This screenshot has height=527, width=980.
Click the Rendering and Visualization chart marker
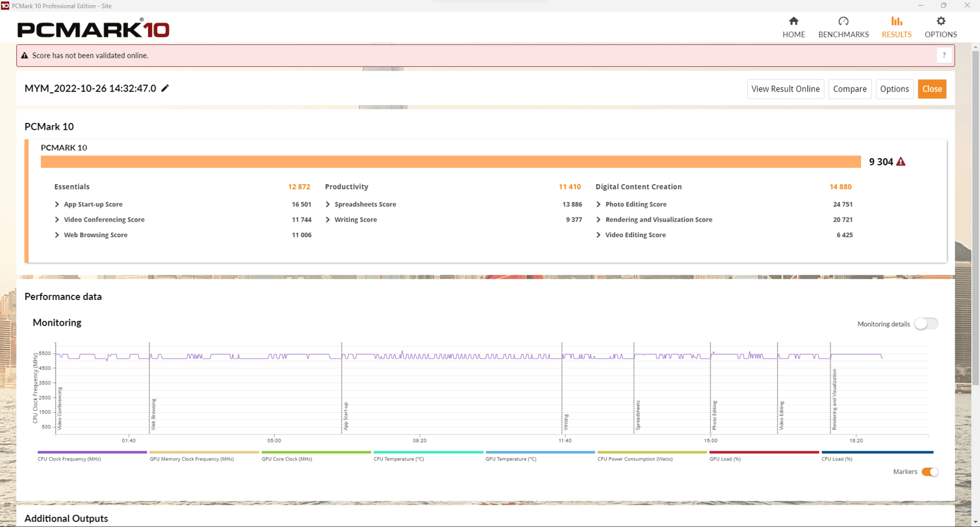(x=834, y=399)
